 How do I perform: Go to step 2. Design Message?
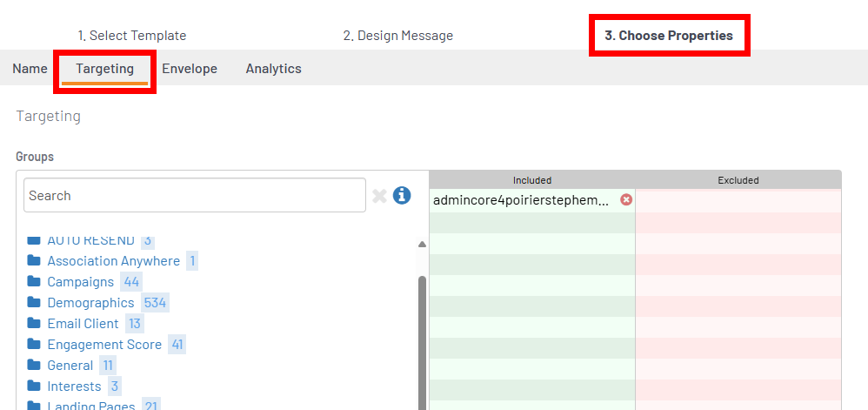coord(398,36)
